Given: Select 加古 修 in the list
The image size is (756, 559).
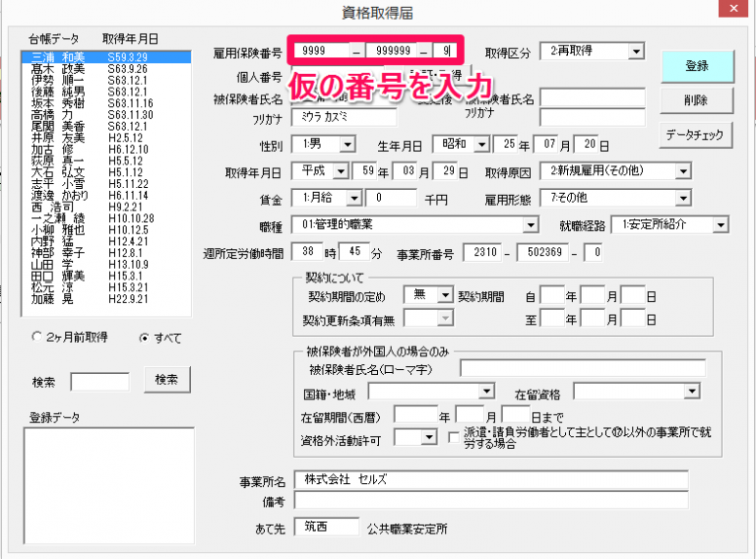Looking at the screenshot, I should 106,150.
